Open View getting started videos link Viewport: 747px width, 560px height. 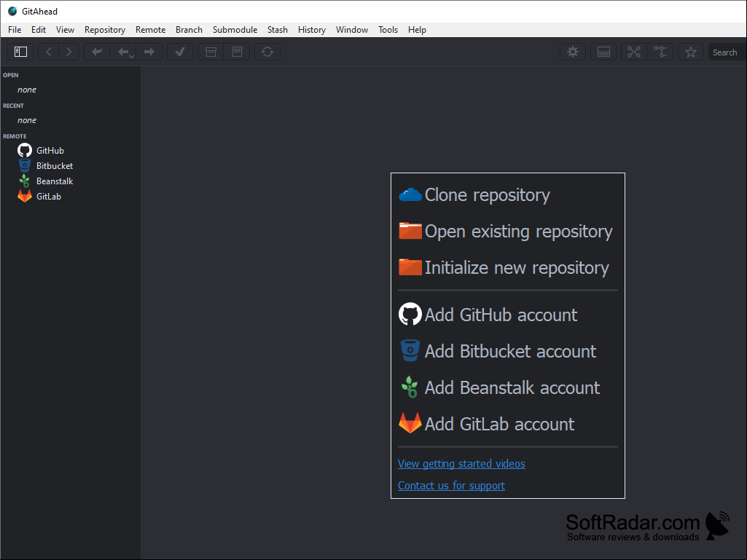[x=461, y=464]
